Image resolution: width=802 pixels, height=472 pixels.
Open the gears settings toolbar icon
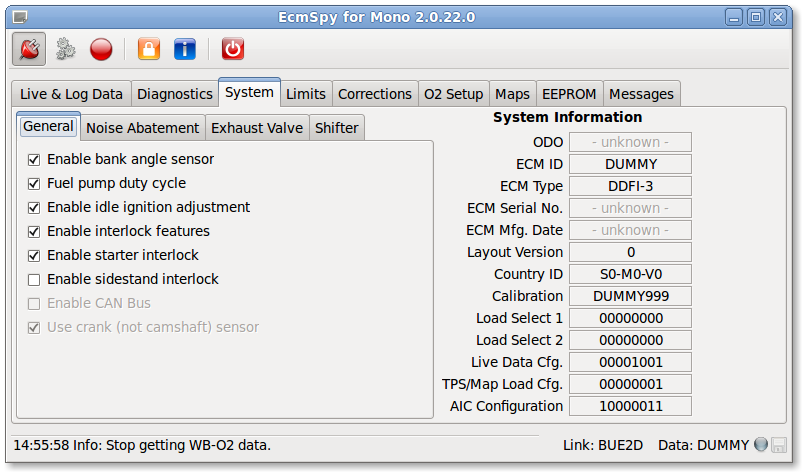coord(65,49)
